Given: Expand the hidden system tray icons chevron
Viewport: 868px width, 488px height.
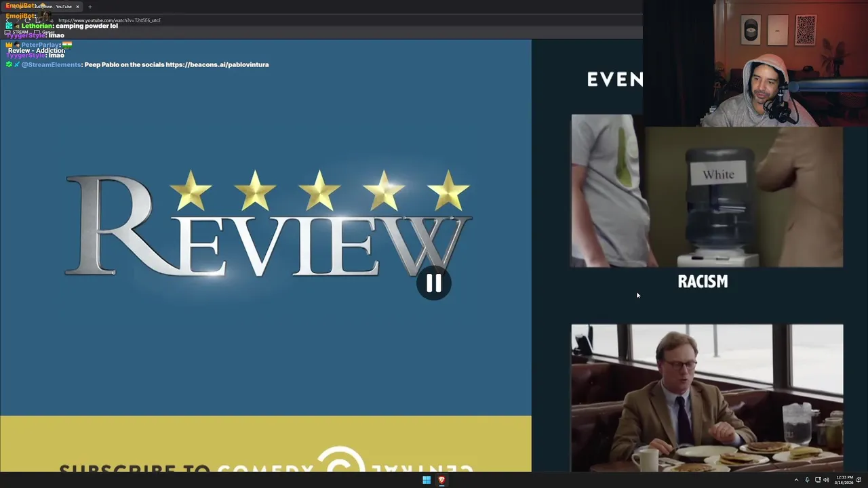Looking at the screenshot, I should pyautogui.click(x=796, y=480).
